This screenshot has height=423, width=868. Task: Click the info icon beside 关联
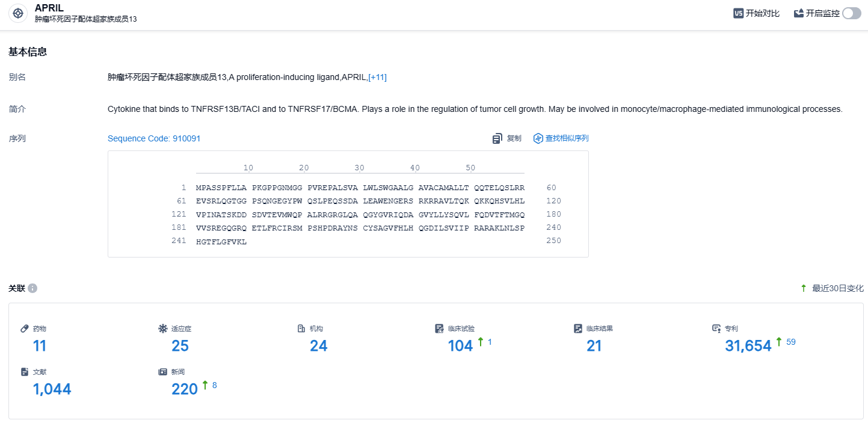click(32, 288)
